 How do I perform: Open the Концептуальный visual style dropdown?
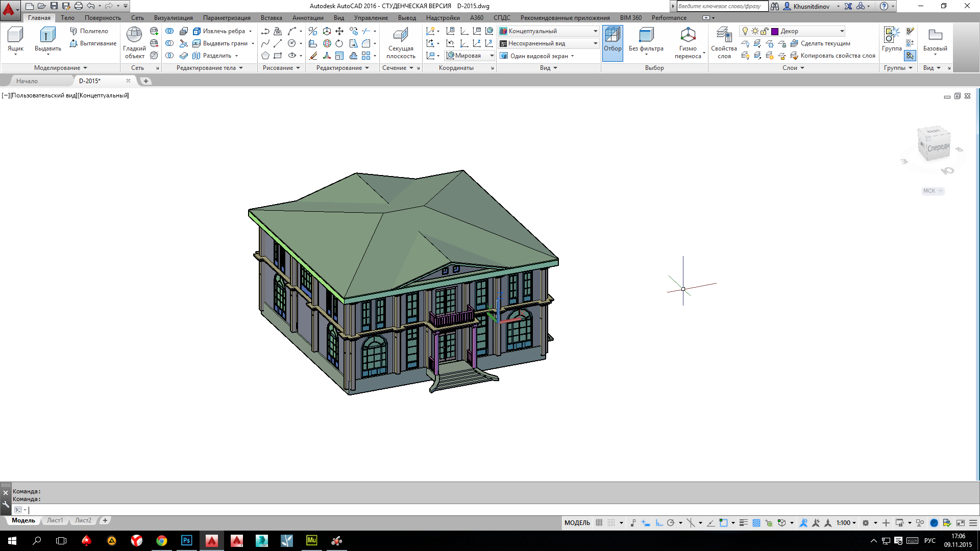click(549, 31)
